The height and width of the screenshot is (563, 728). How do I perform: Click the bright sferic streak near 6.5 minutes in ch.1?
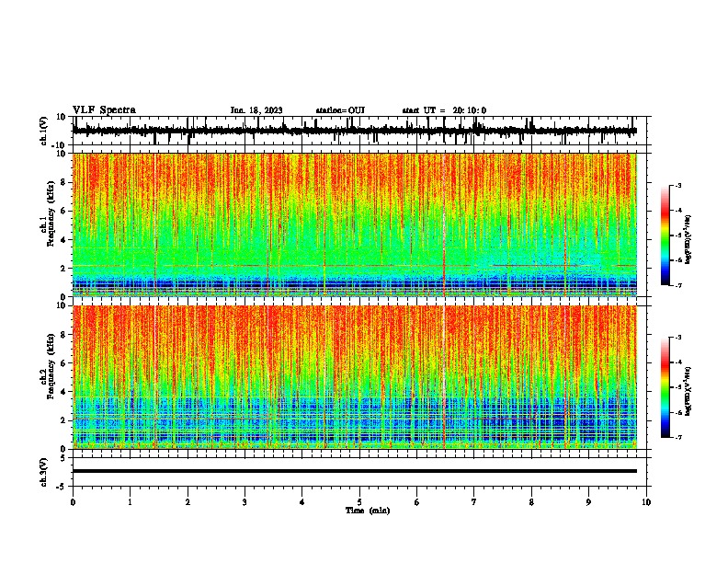[444, 224]
